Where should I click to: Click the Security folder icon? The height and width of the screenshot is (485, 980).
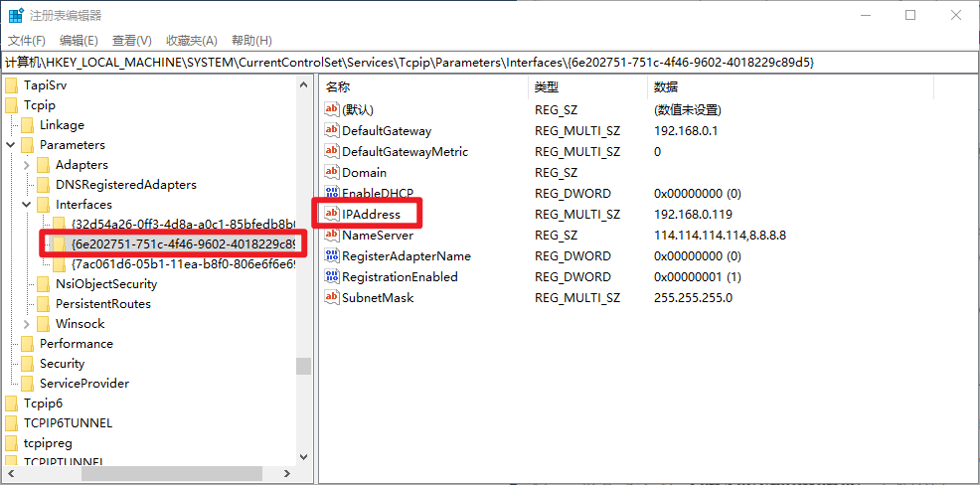tap(27, 364)
